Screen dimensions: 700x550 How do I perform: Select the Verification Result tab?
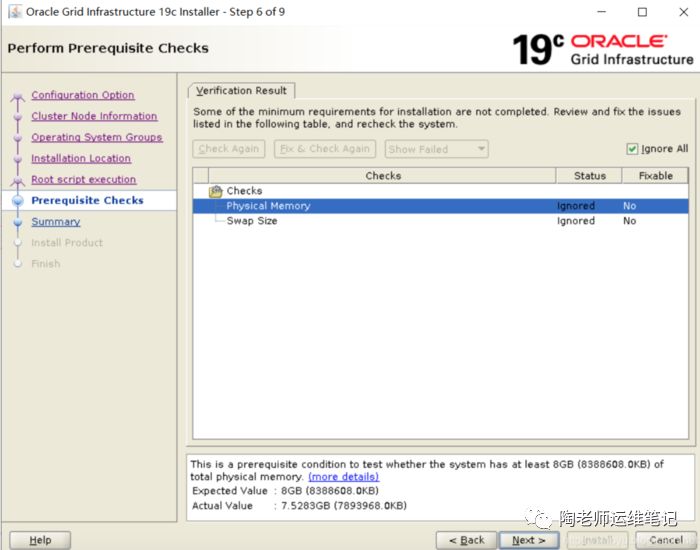pyautogui.click(x=241, y=91)
